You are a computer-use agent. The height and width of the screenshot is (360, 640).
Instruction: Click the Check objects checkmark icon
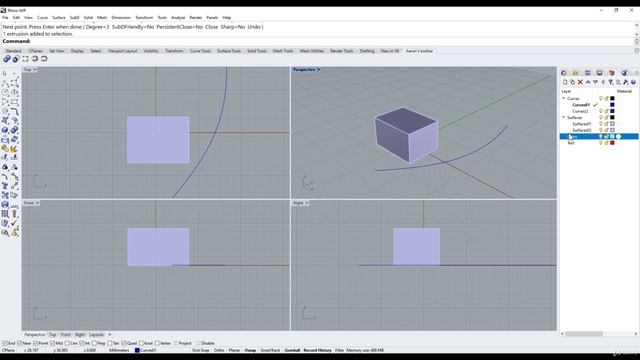[14, 223]
